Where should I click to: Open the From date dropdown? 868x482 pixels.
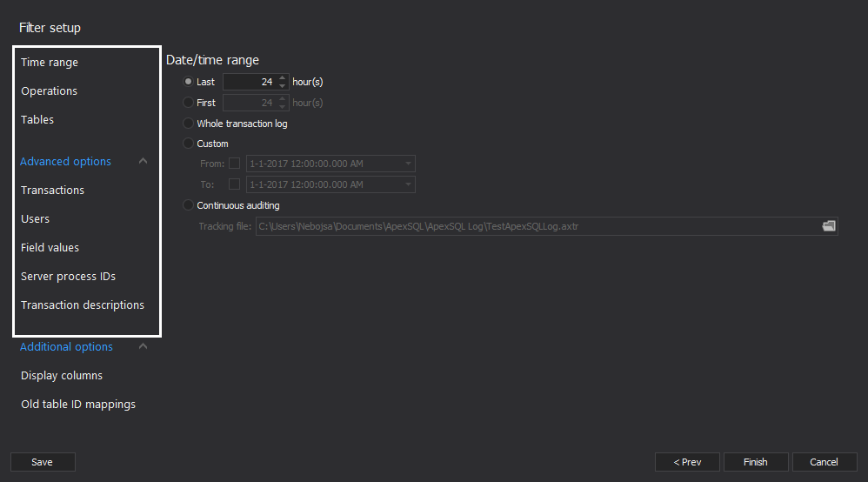[408, 164]
